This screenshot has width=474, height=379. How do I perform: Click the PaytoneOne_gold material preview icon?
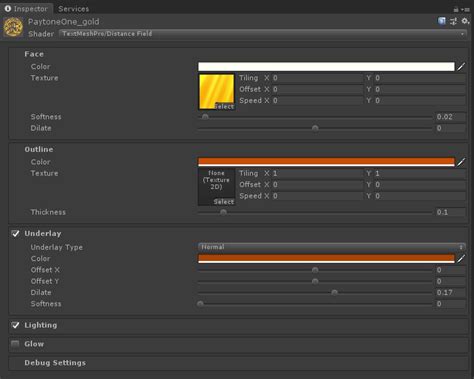click(x=13, y=27)
